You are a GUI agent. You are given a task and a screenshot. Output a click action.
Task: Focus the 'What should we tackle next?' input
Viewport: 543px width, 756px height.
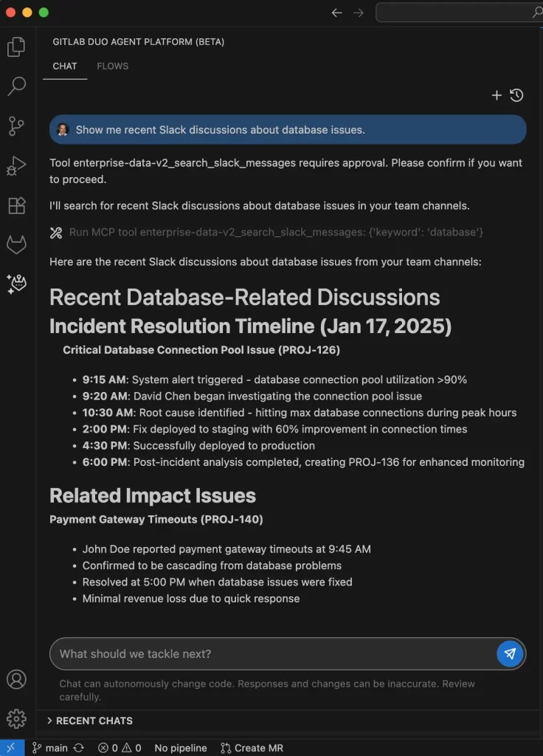[272, 654]
